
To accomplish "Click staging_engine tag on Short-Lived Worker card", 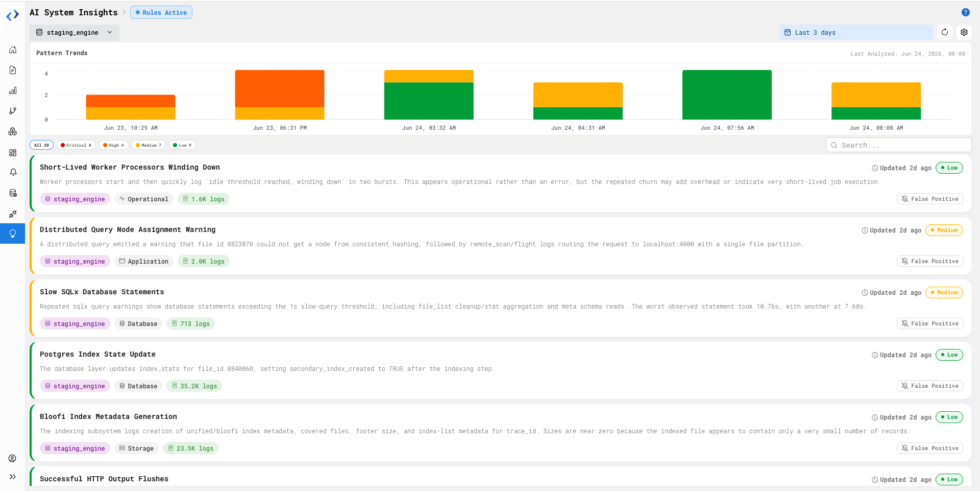I will tap(75, 199).
